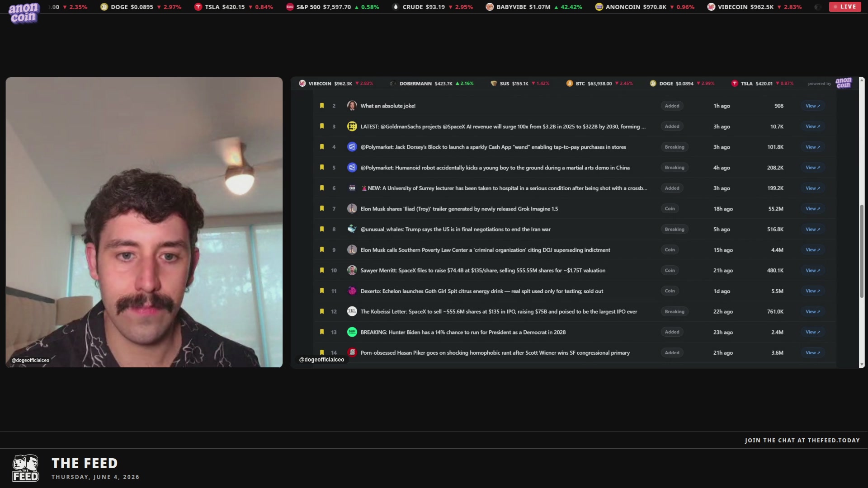Open View link for Kobeissi Letter SpaceX IPO row
Image resolution: width=868 pixels, height=488 pixels.
tap(812, 311)
